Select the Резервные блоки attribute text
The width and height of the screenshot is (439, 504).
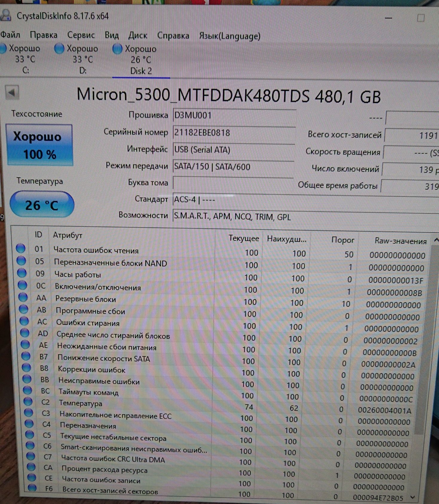(86, 299)
